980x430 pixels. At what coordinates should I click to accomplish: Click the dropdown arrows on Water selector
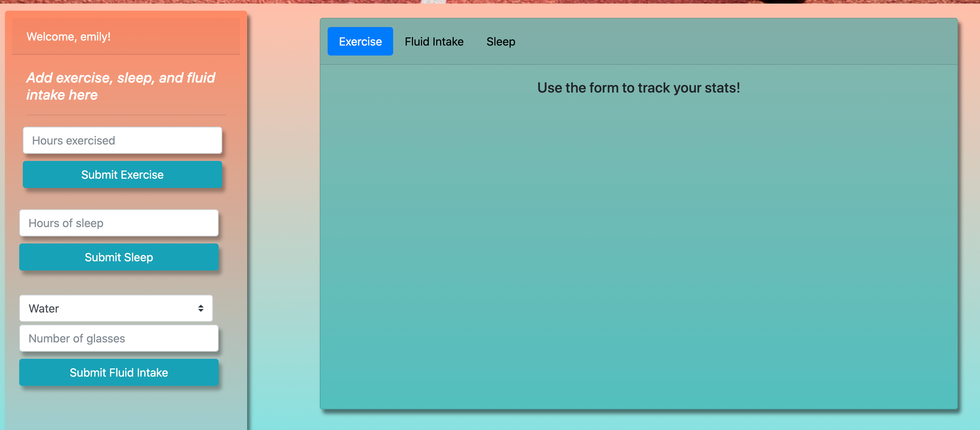pyautogui.click(x=200, y=308)
